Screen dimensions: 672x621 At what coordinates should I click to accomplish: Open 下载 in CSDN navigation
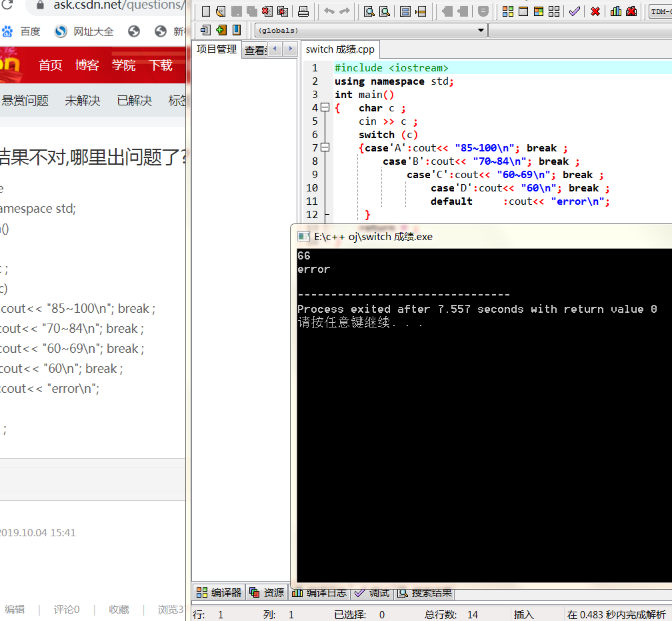[161, 65]
